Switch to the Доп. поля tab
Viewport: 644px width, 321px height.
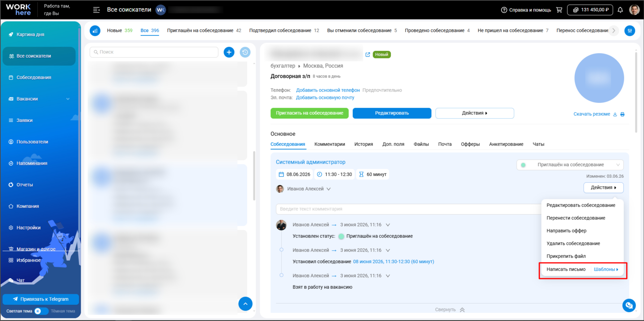(393, 144)
